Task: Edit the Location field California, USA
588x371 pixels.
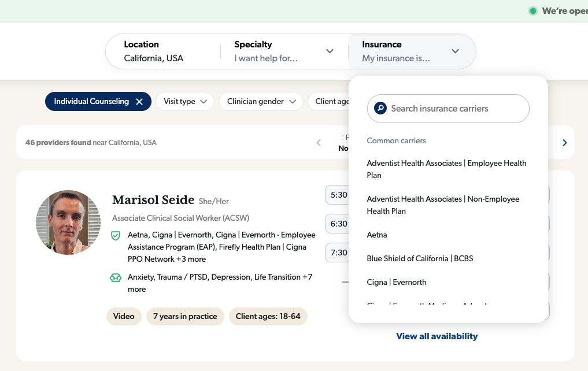Action: tap(154, 58)
